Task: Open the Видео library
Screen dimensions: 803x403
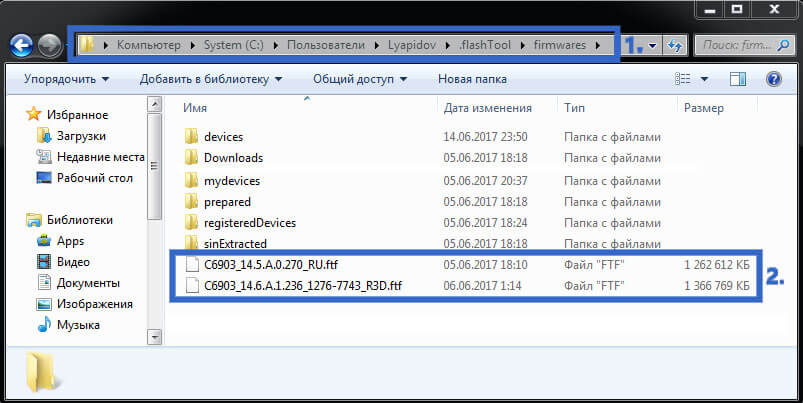Action: [73, 262]
